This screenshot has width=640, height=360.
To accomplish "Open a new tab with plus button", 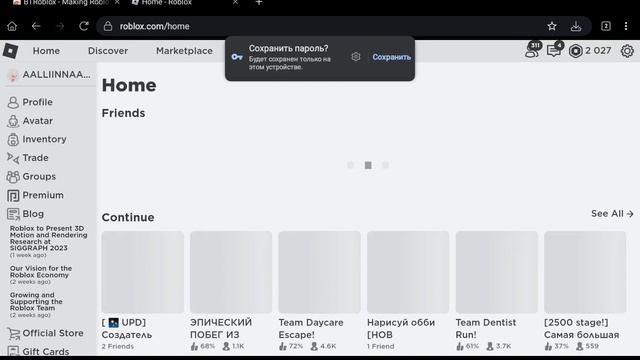I will pos(259,2).
